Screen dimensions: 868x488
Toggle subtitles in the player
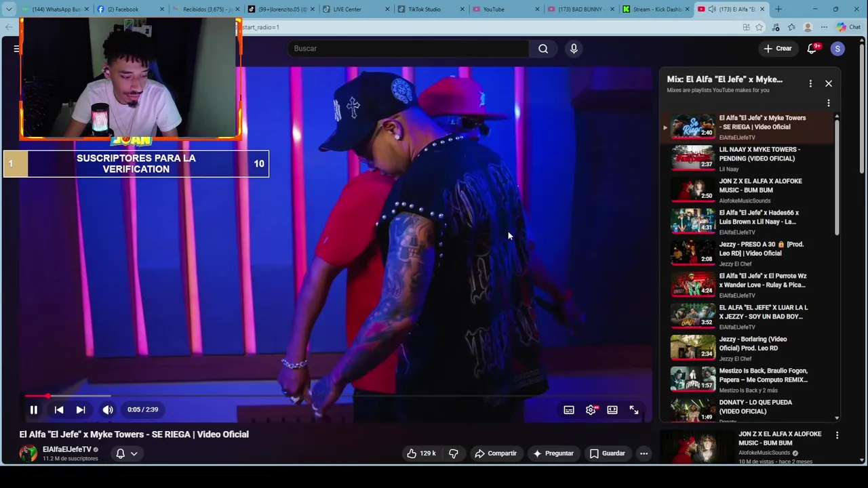click(569, 409)
